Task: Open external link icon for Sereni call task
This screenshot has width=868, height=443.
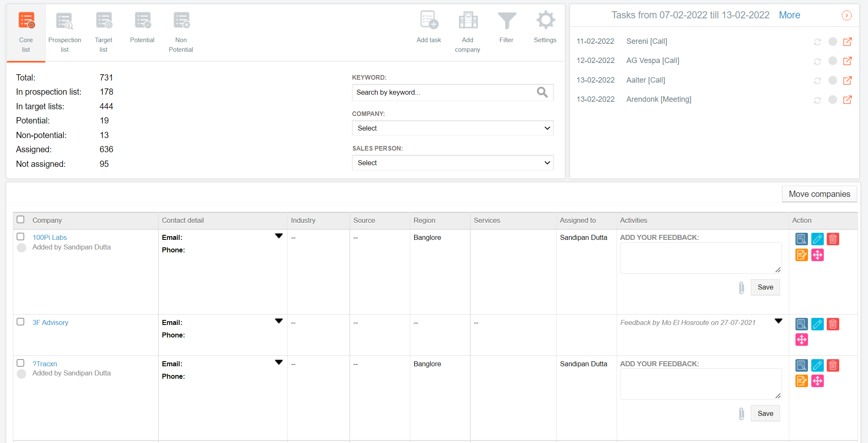Action: (x=847, y=42)
